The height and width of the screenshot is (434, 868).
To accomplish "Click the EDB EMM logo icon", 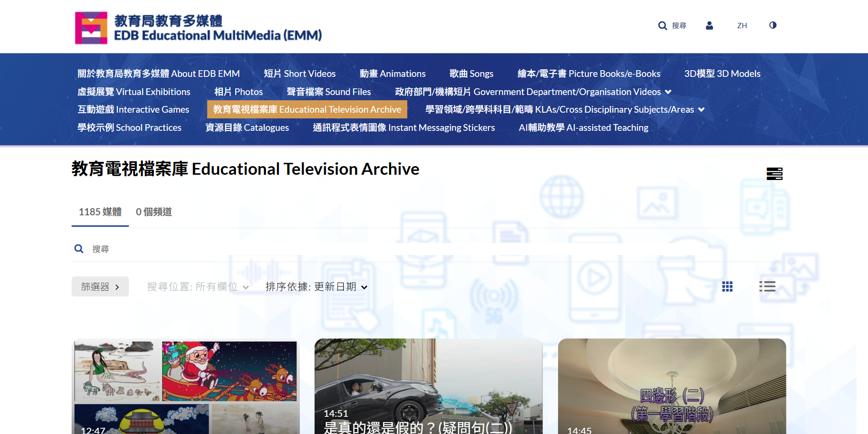I will click(91, 28).
